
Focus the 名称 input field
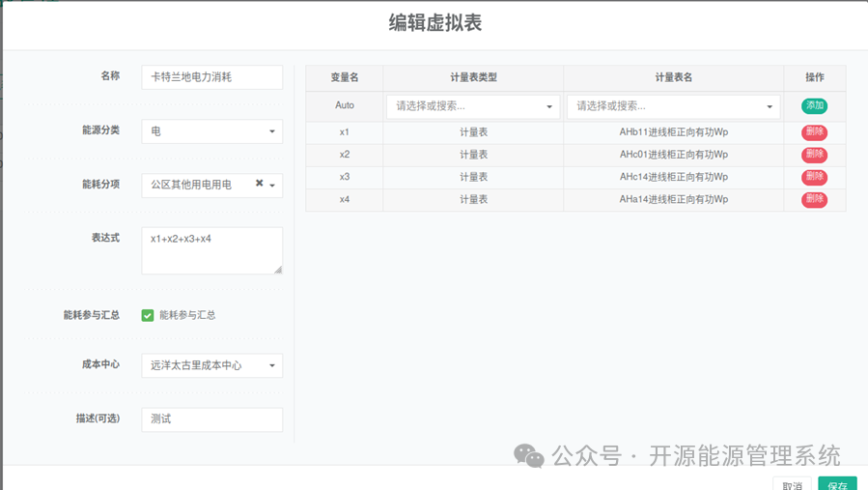coord(212,77)
